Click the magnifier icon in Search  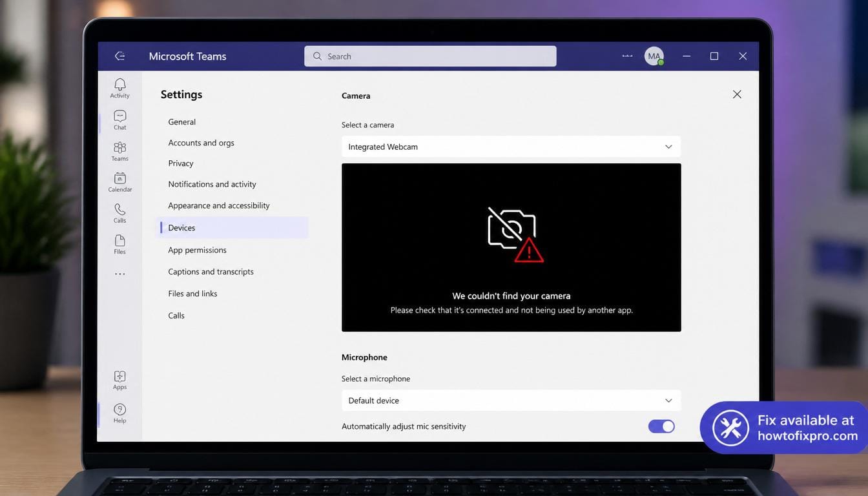[x=317, y=56]
